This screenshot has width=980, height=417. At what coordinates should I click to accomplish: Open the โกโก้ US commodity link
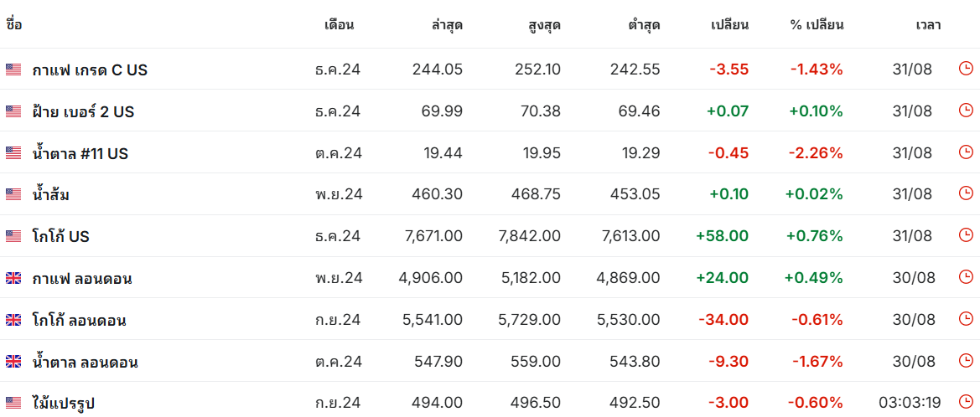click(60, 237)
